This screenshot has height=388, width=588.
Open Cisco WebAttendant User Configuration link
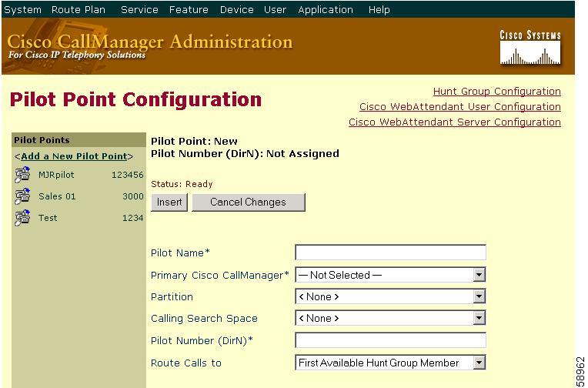coord(460,106)
